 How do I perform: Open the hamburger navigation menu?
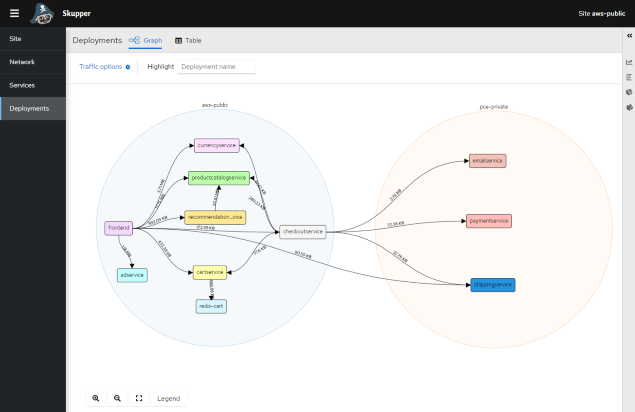15,13
